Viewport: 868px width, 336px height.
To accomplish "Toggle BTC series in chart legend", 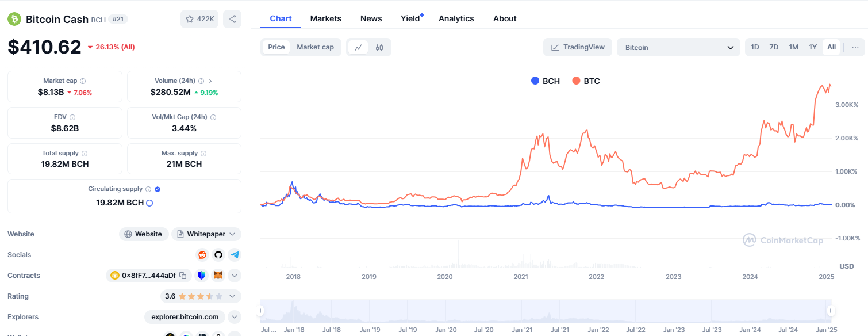I will [x=586, y=81].
